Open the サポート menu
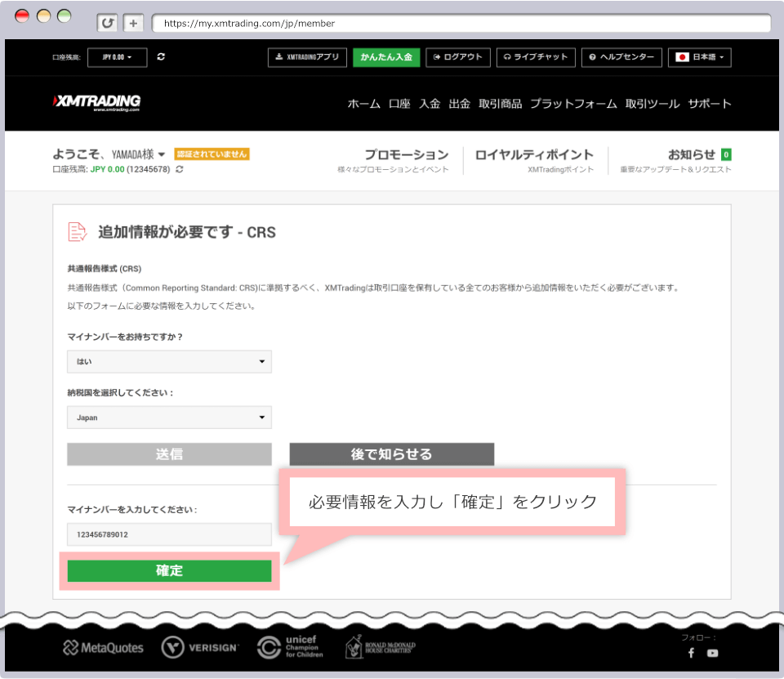 tap(710, 104)
